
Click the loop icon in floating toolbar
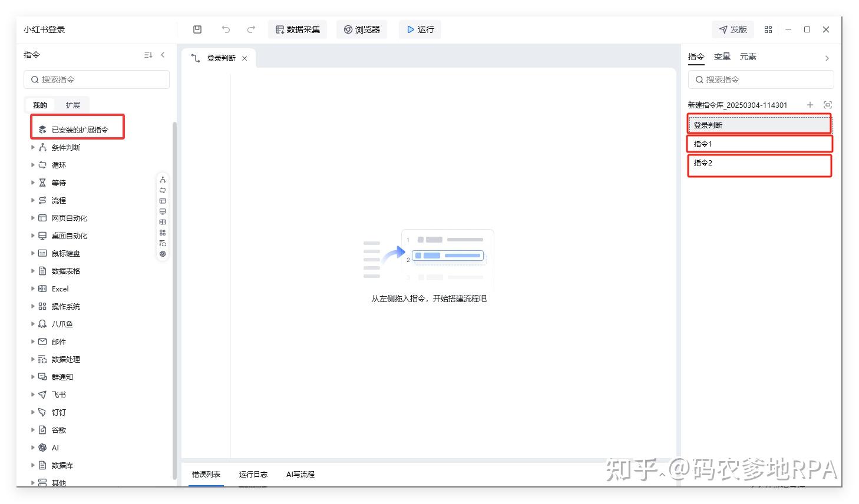162,190
